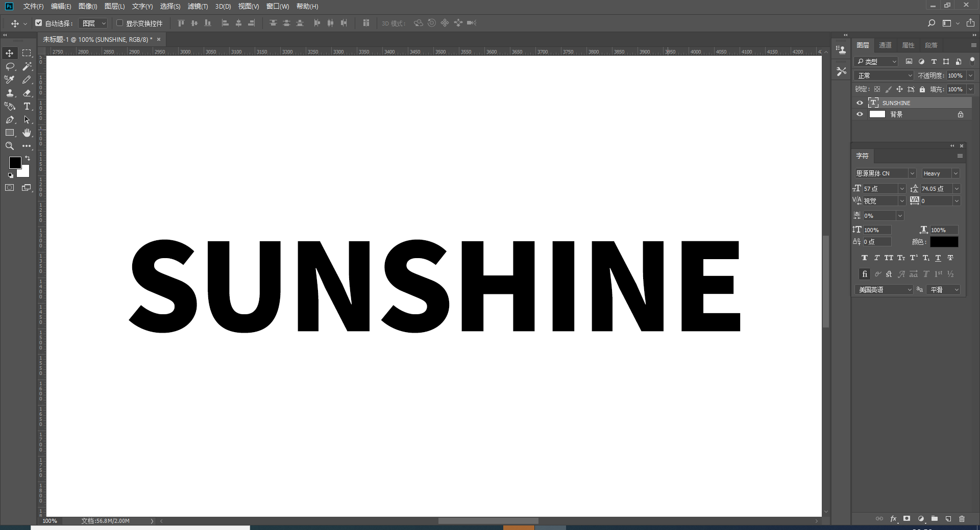Toggle strikethrough text style
The width and height of the screenshot is (980, 530).
(x=950, y=258)
